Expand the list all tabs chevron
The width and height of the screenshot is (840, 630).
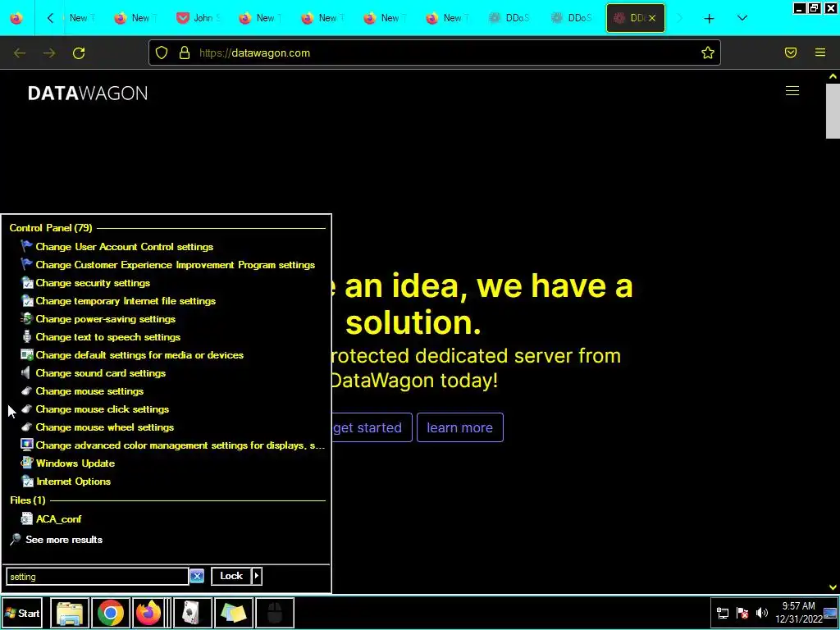click(x=742, y=18)
